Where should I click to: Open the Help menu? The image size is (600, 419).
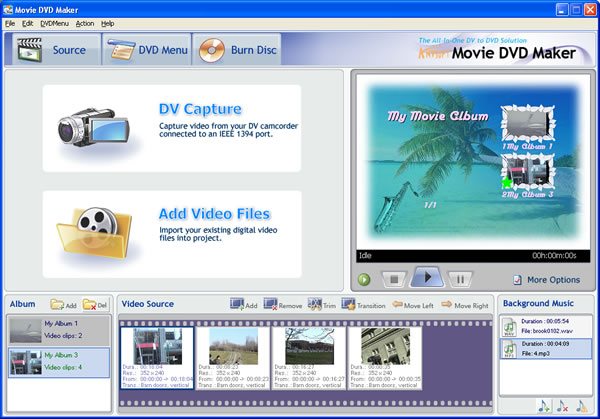pos(108,24)
